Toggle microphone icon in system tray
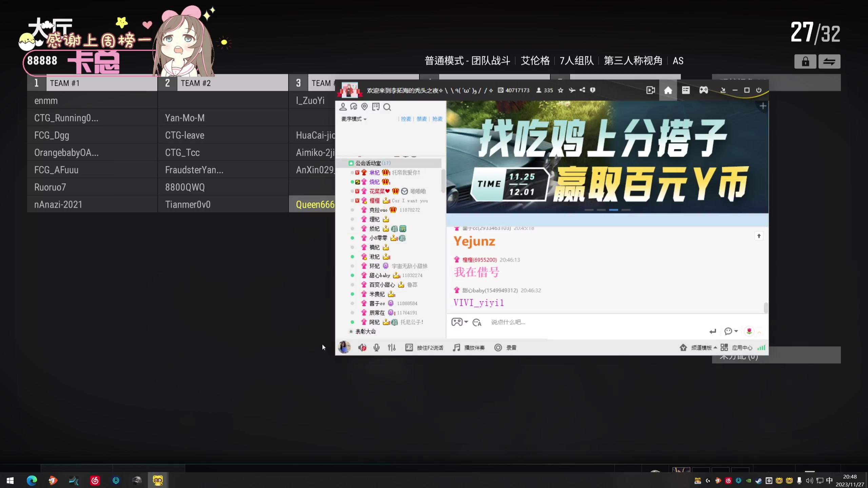This screenshot has width=868, height=488. [799, 481]
